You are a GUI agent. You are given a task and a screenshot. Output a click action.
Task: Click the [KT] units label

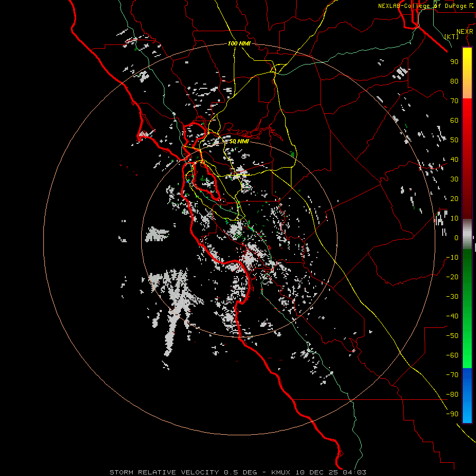point(451,36)
